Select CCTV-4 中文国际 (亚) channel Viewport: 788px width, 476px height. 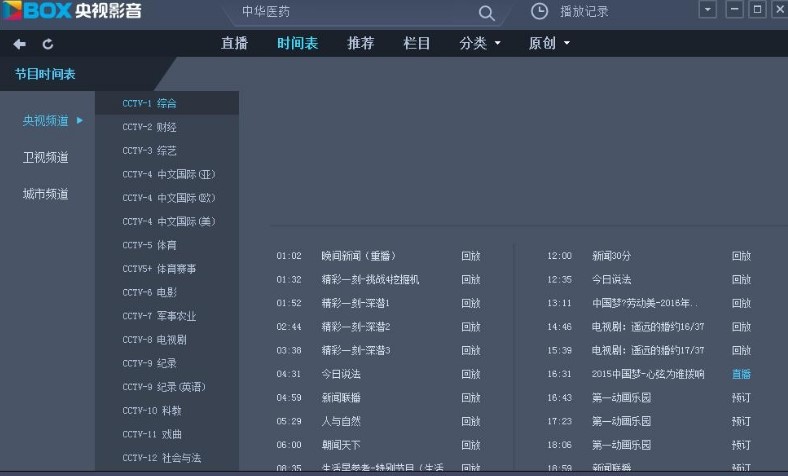[x=167, y=174]
